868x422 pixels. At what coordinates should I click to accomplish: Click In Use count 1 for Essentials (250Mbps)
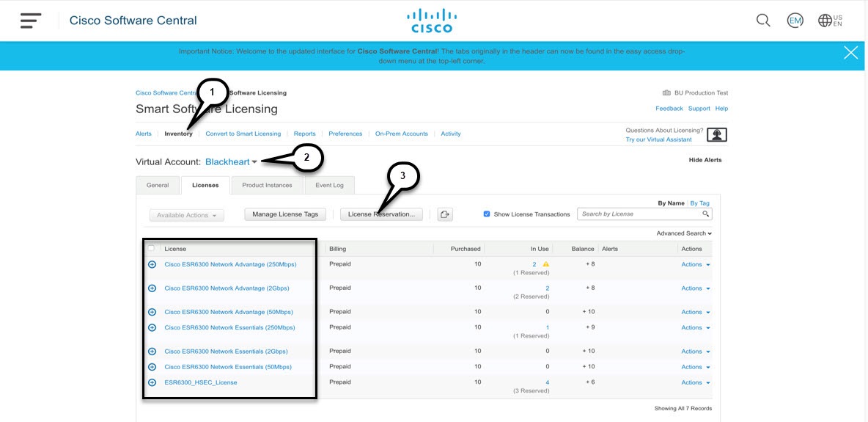(x=548, y=328)
